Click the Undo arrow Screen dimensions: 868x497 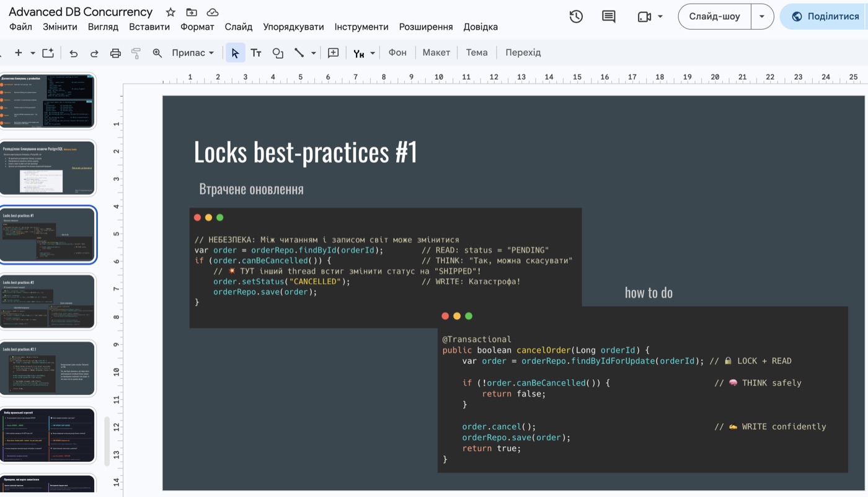73,53
